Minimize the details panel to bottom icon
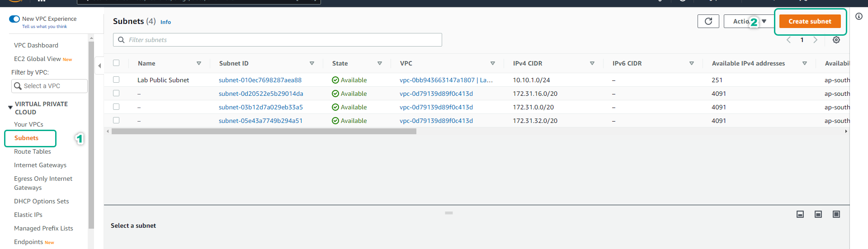This screenshot has width=868, height=249. pos(800,214)
